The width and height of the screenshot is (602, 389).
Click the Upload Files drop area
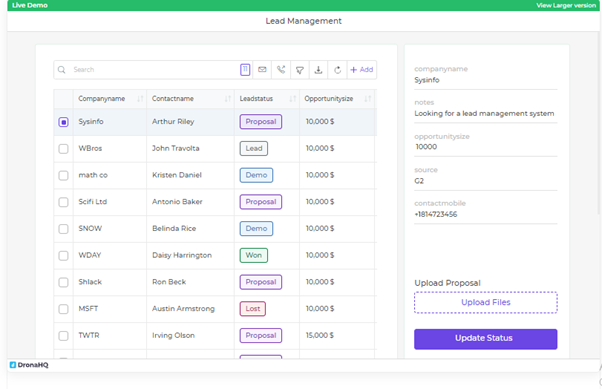486,302
